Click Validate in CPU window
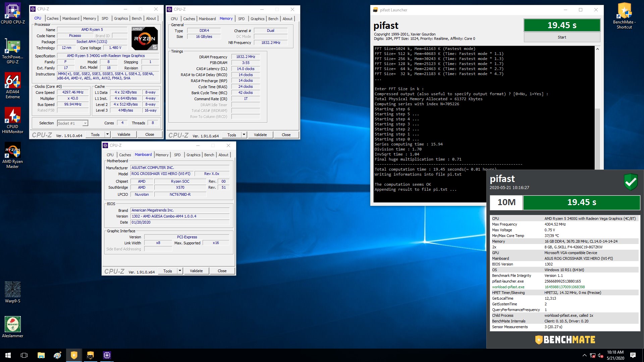The height and width of the screenshot is (362, 644). (124, 134)
